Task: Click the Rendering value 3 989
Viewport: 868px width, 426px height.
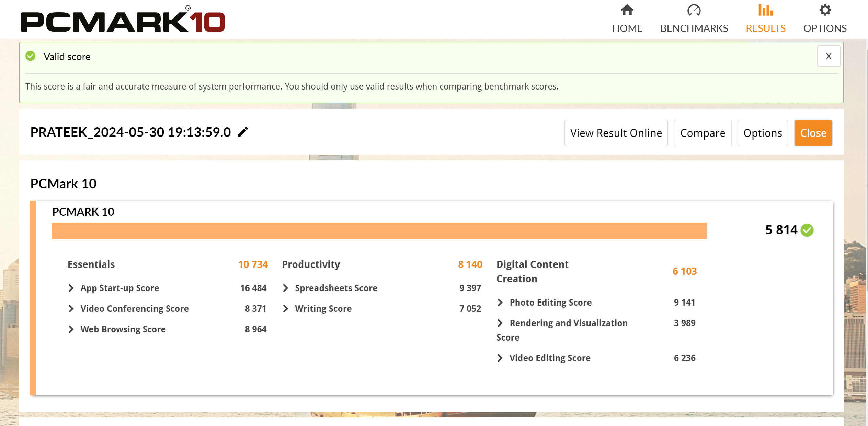Action: click(685, 323)
